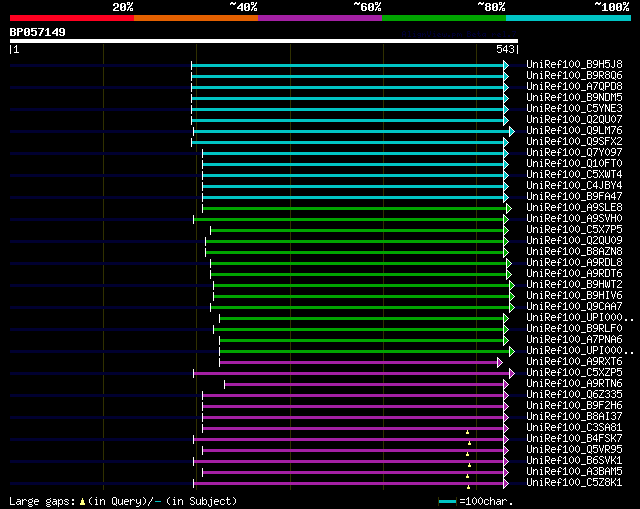640x509 pixels.
Task: Open hit UniRef100_C5YNE3
Action: click(574, 109)
